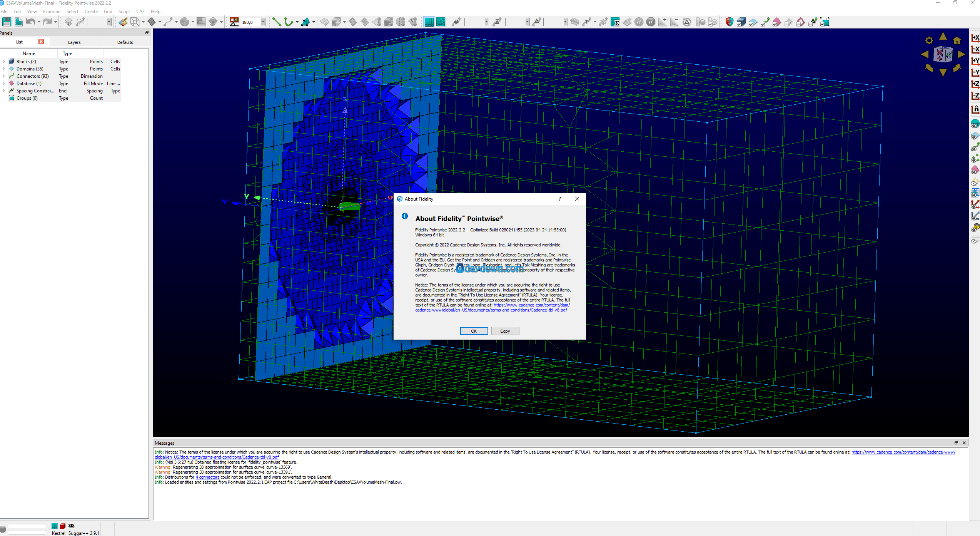Viewport: 980px width, 536px height.
Task: Click the teal triangle domain creation tool
Action: tap(306, 22)
